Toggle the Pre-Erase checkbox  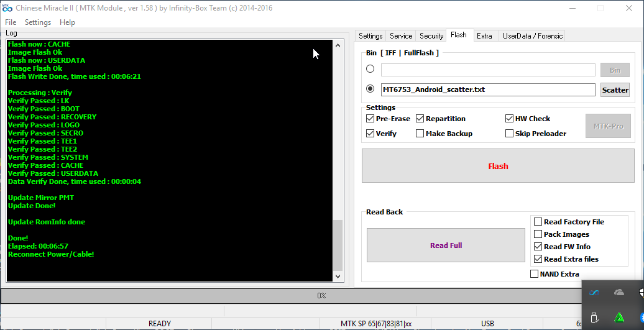(x=370, y=119)
